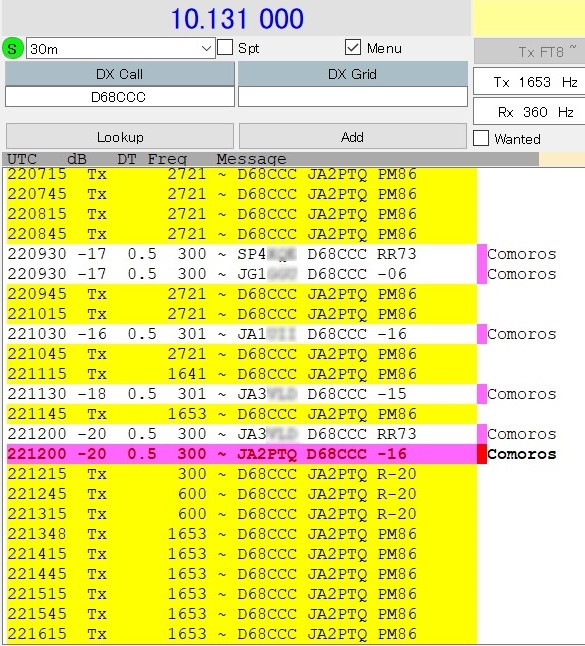Viewport: 585px width, 646px height.
Task: Select the 221245 Tx 600 R-20 row
Action: tap(242, 494)
